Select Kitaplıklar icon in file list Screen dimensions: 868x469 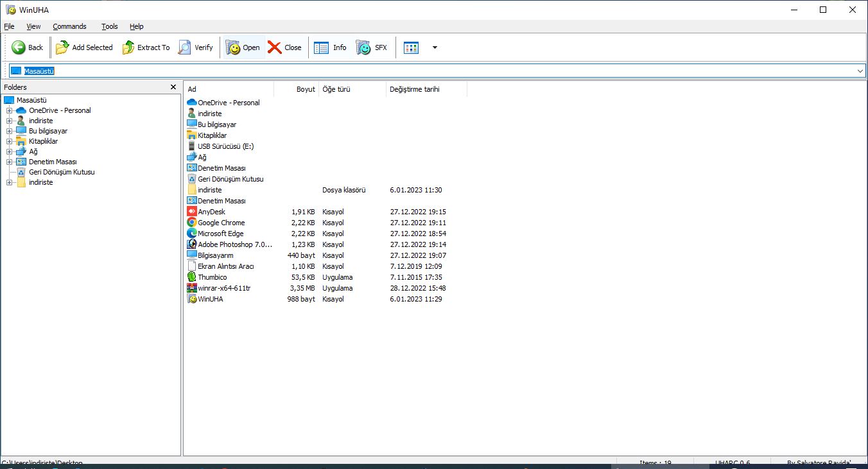[x=192, y=135]
